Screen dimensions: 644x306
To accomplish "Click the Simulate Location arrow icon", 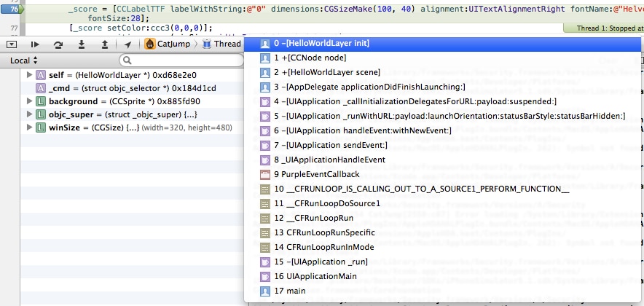I will point(127,44).
